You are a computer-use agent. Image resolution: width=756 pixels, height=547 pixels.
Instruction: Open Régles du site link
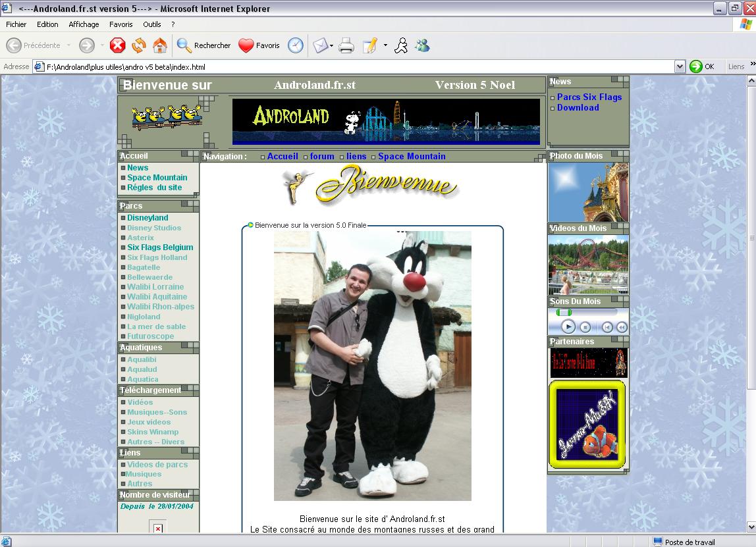pos(154,188)
